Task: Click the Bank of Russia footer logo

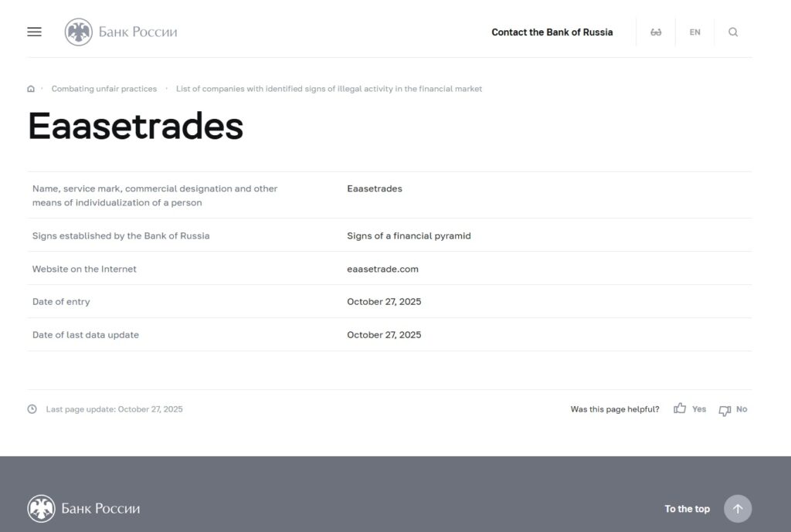Action: [x=83, y=508]
